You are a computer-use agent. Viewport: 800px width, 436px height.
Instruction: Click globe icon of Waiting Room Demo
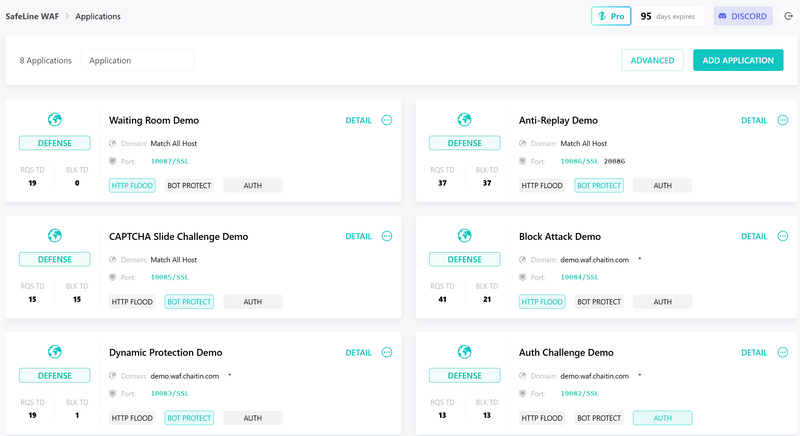55,119
